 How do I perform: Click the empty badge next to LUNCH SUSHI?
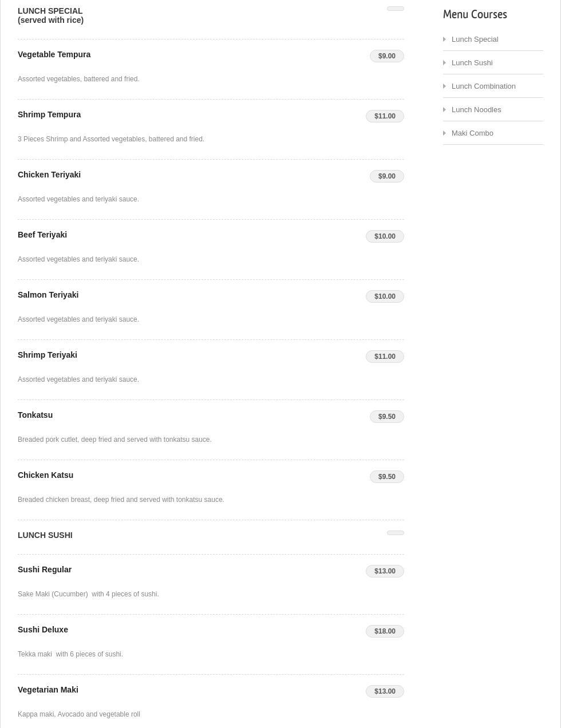pyautogui.click(x=395, y=533)
